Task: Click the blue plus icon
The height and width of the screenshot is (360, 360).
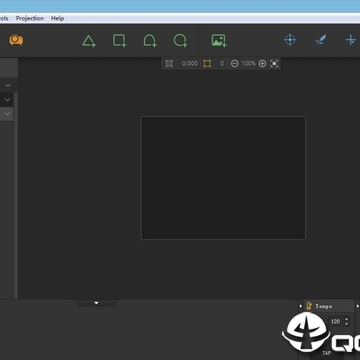Action: coord(351,40)
